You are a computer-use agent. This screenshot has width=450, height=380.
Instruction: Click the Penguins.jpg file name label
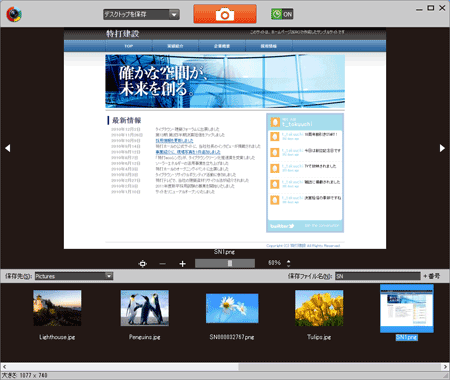(x=145, y=337)
